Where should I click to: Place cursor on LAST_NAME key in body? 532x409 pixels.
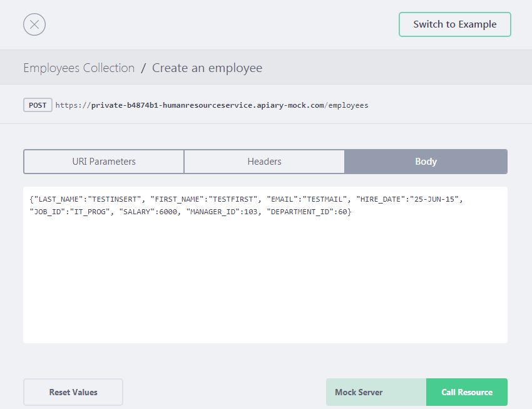coord(58,199)
